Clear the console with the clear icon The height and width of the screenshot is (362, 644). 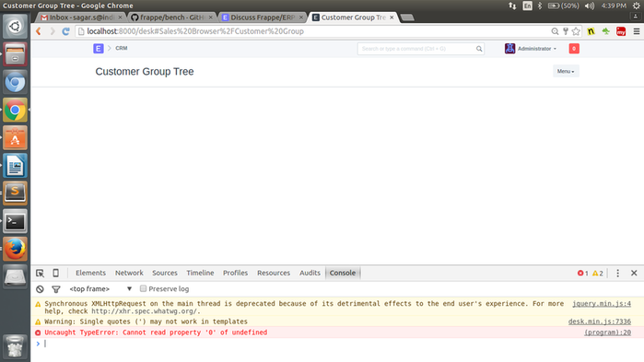40,289
